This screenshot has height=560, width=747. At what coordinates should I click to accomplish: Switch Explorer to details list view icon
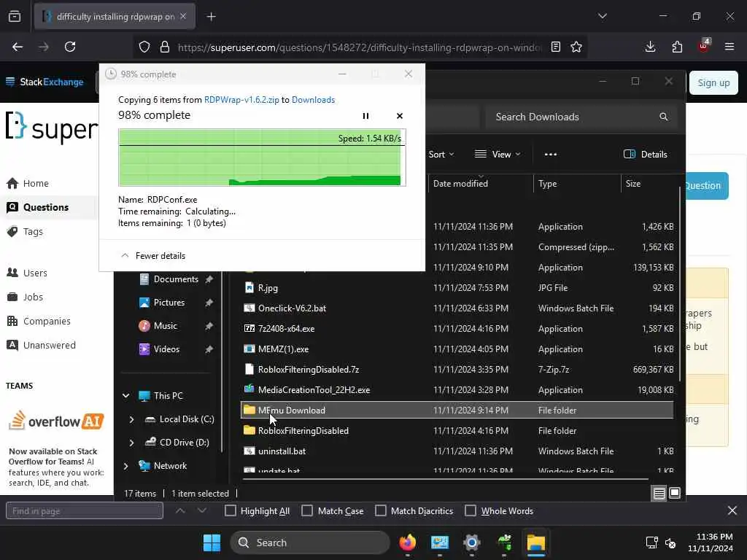pyautogui.click(x=659, y=494)
